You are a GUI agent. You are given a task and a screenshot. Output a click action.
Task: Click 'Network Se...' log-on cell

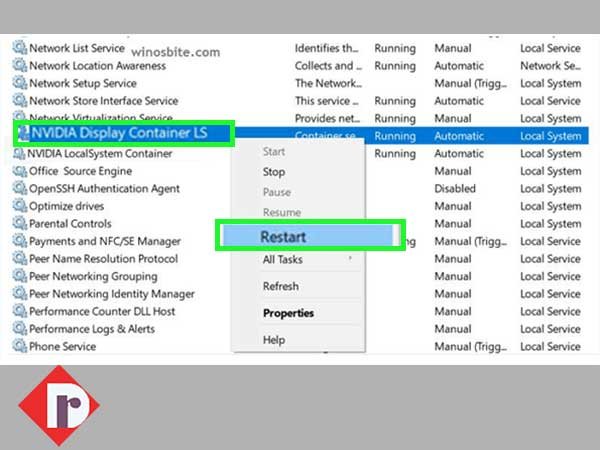point(551,66)
